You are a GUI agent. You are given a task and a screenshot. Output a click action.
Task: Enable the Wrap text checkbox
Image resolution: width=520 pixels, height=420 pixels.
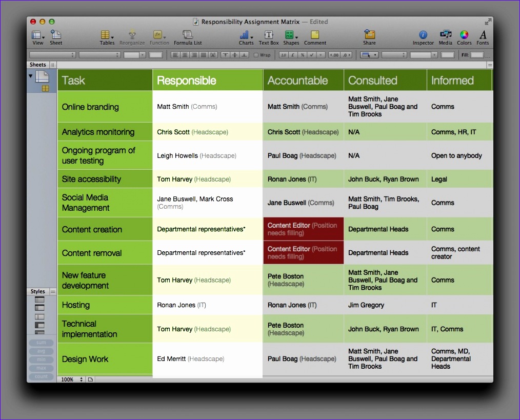[256, 55]
